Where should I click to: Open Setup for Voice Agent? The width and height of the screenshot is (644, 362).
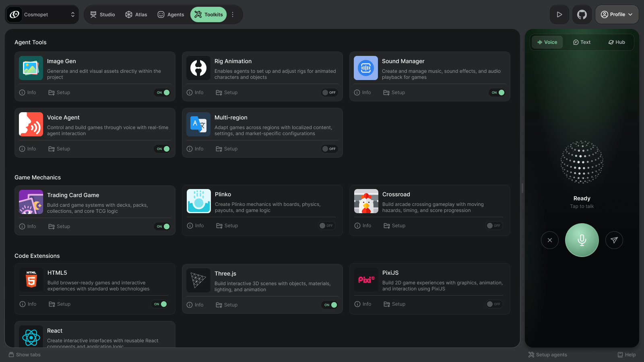pos(59,149)
